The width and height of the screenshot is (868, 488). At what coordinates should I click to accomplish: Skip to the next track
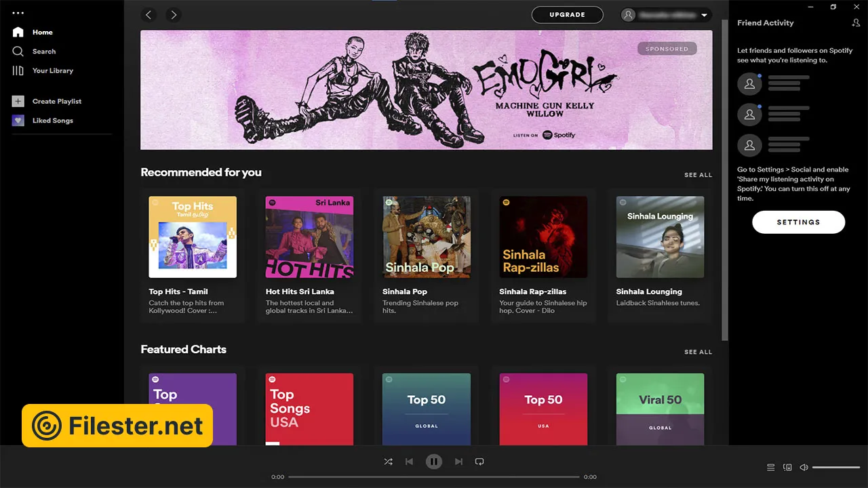tap(458, 462)
